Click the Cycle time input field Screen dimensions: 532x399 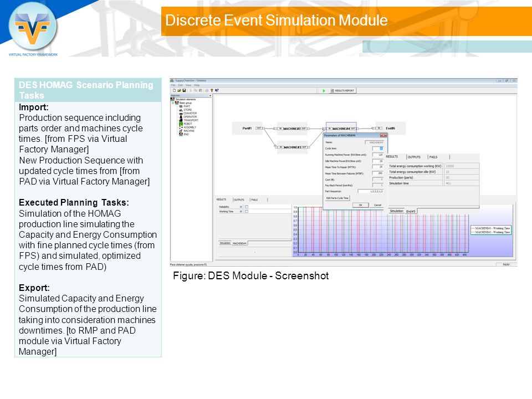(x=377, y=149)
